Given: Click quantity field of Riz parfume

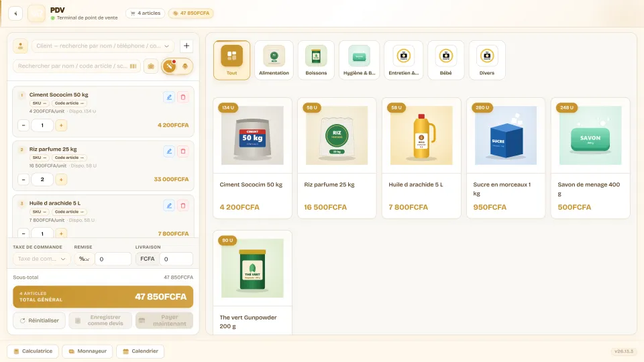Looking at the screenshot, I should coord(42,180).
